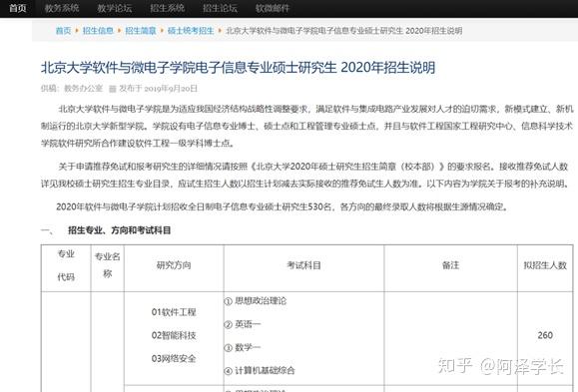Image resolution: width=578 pixels, height=392 pixels.
Task: Click exam subject ① 思想政治理论
Action: point(256,301)
